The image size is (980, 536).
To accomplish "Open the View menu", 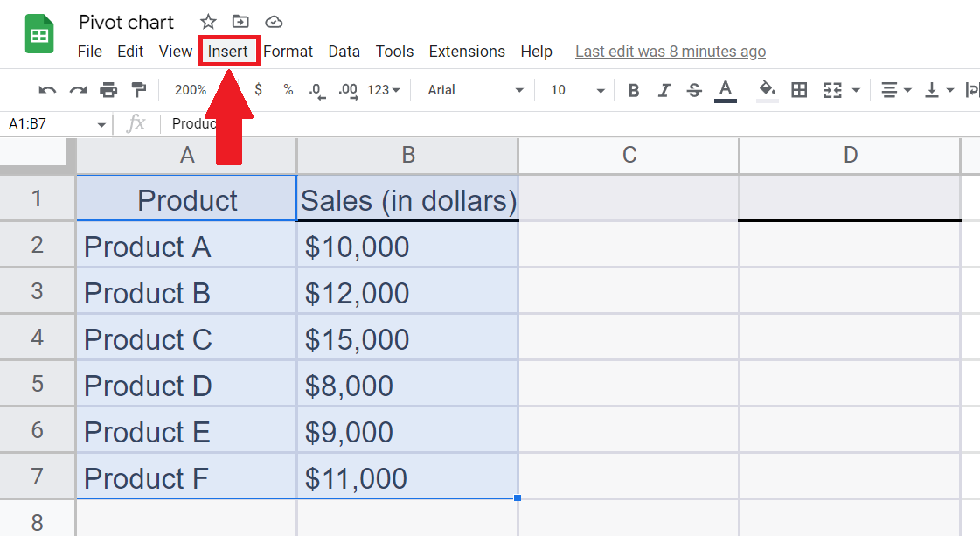I will click(x=175, y=52).
